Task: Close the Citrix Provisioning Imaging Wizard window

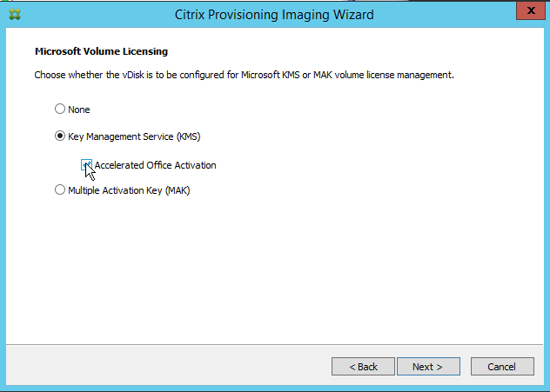Action: click(x=527, y=12)
